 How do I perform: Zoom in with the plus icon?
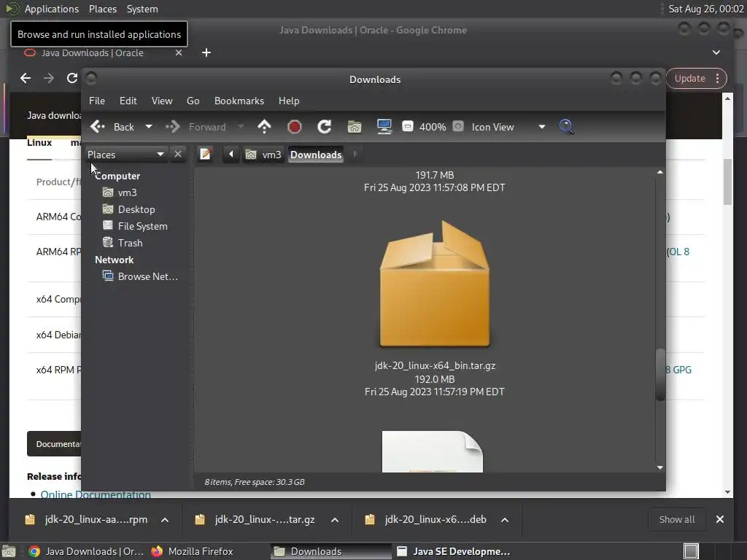point(458,127)
